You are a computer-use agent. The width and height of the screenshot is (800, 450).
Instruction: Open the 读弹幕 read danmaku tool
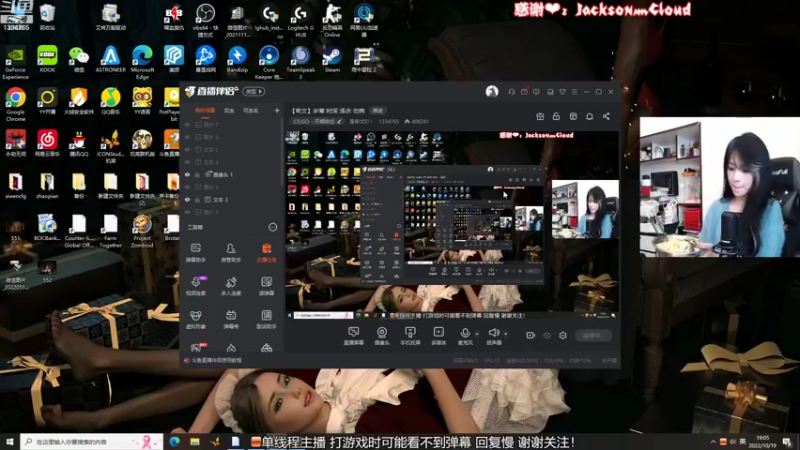click(266, 286)
